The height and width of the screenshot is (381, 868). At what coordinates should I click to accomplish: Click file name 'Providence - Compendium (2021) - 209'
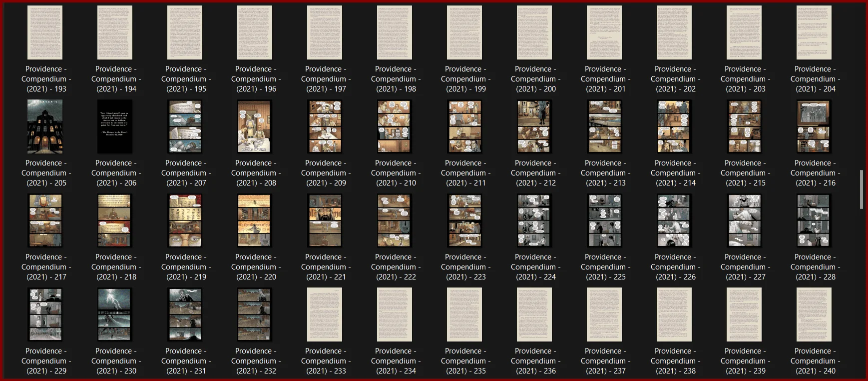(326, 173)
